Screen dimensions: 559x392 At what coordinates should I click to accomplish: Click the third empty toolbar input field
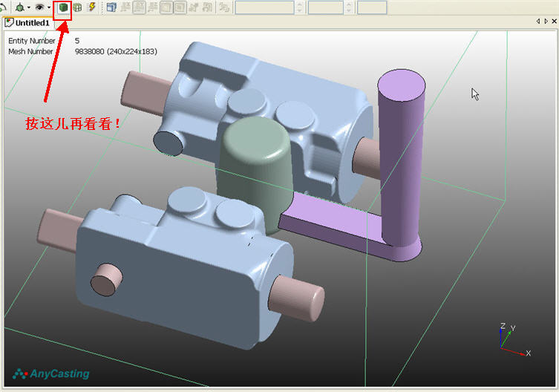pos(372,7)
